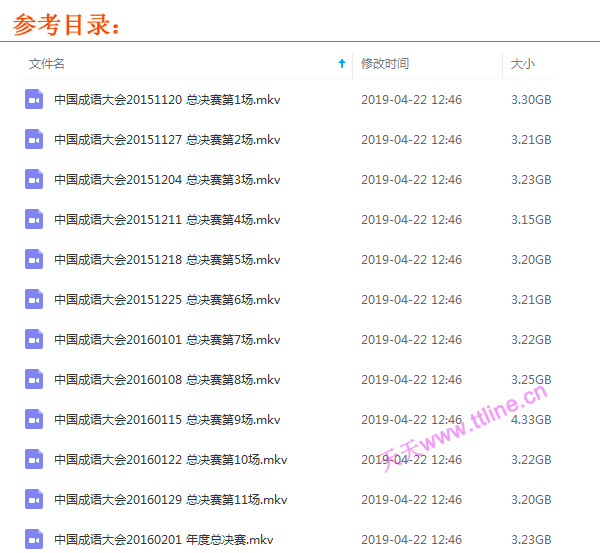Click video icon for 总决赛第1场.mkv
Screen dimensions: 600x553
(34, 99)
